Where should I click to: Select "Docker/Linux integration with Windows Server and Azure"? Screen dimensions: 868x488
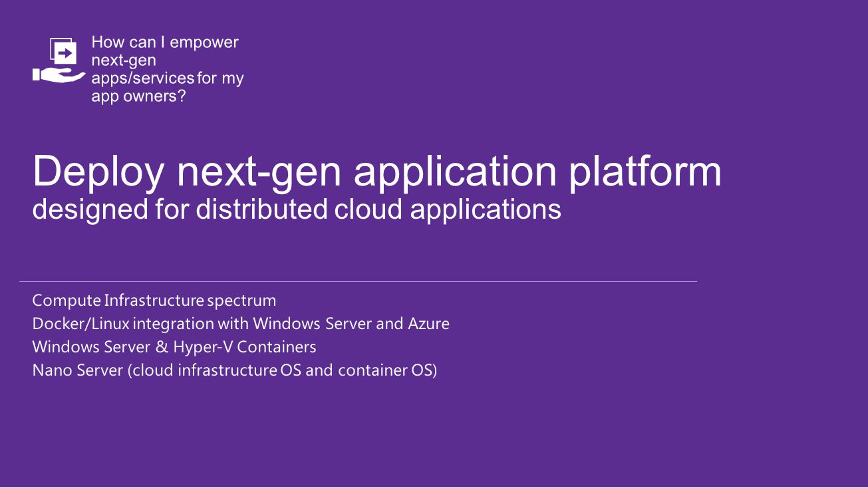pyautogui.click(x=241, y=324)
